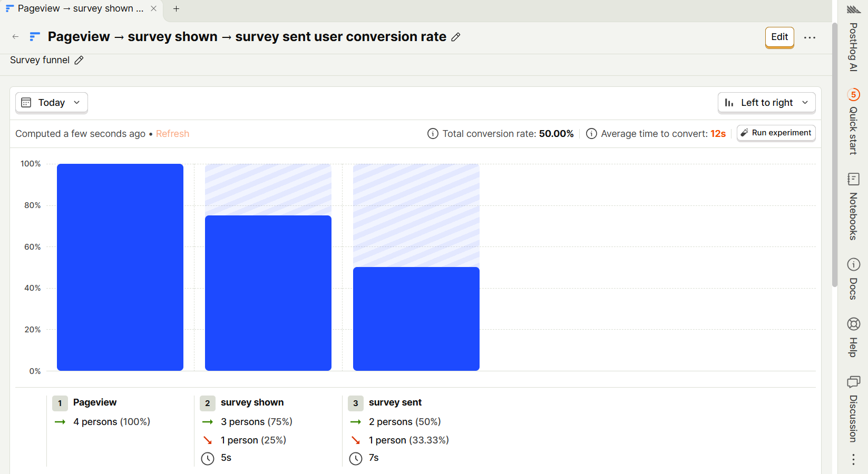
Task: Click the Edit button
Action: point(779,37)
